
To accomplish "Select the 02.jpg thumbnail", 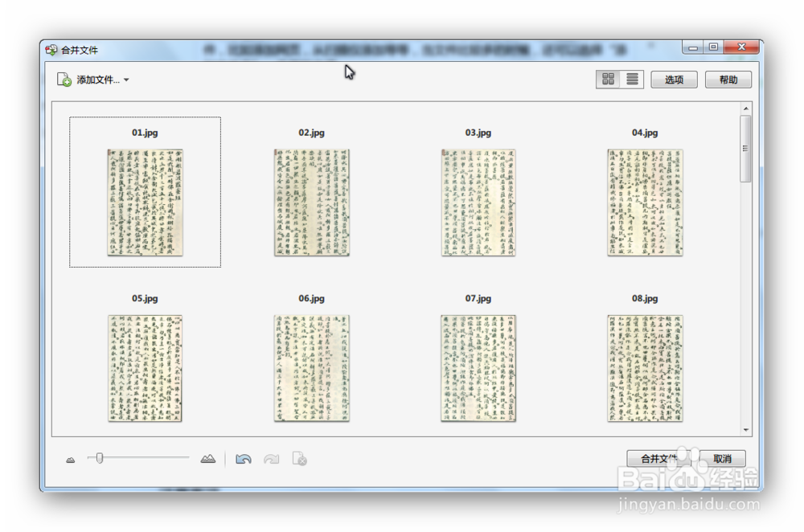I will pos(312,203).
